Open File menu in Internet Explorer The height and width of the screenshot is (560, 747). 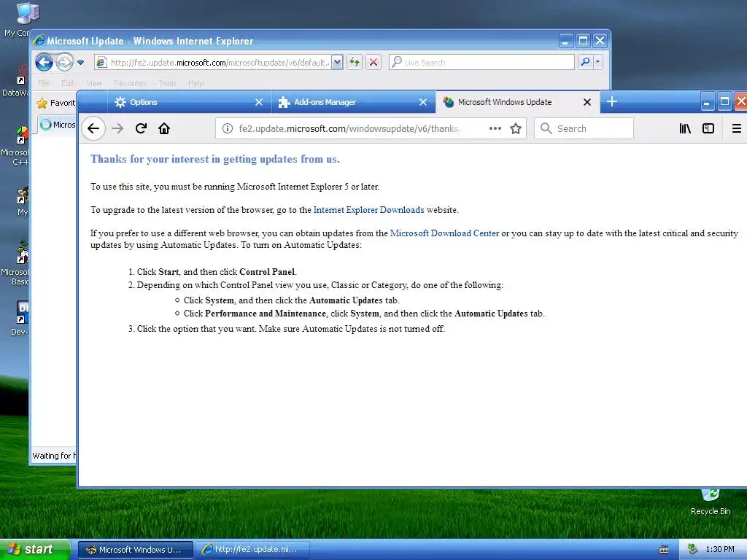pos(44,83)
